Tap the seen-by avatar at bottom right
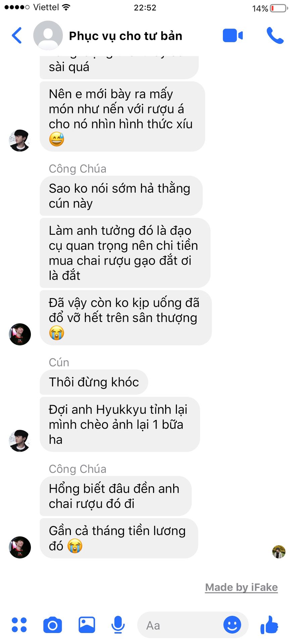 point(279,552)
